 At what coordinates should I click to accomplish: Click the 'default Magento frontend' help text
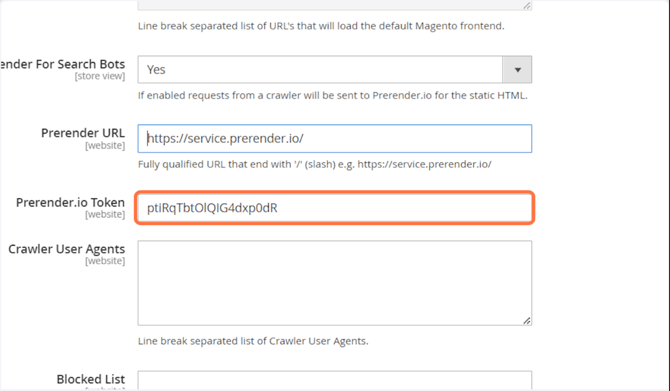(321, 26)
